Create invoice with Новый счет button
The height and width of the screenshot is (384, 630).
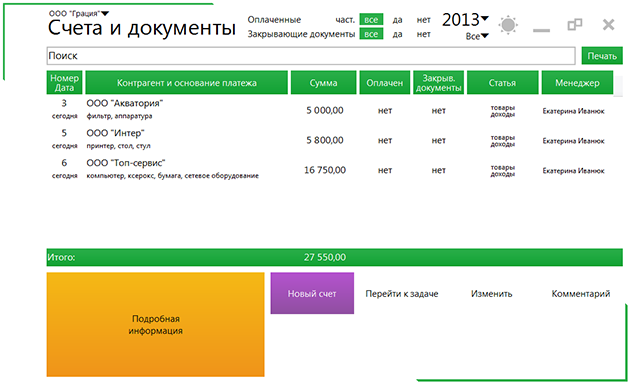312,293
